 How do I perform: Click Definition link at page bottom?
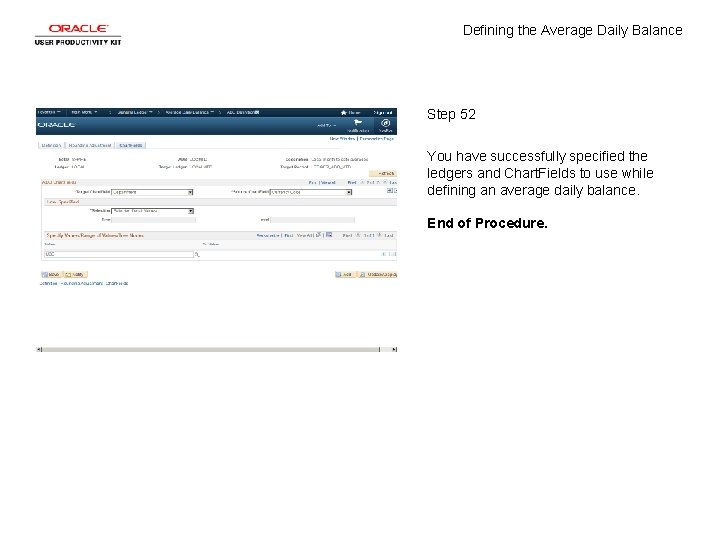pos(49,283)
